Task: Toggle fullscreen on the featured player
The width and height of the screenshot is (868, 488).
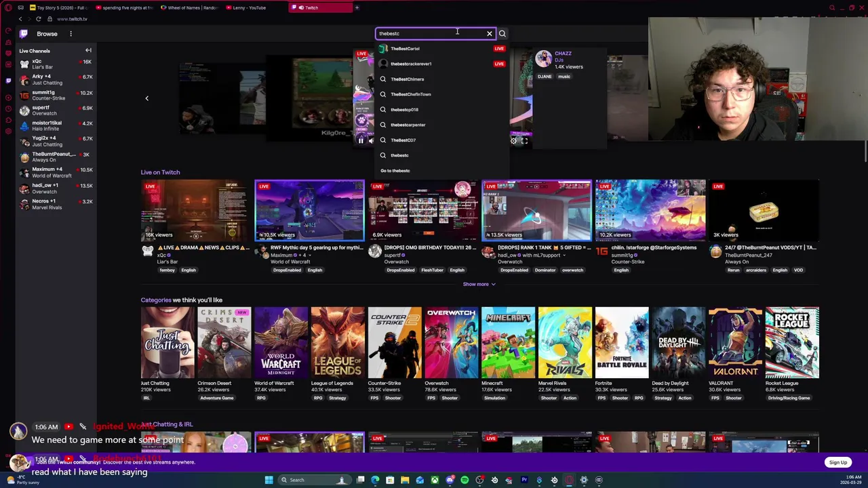Action: pos(524,141)
